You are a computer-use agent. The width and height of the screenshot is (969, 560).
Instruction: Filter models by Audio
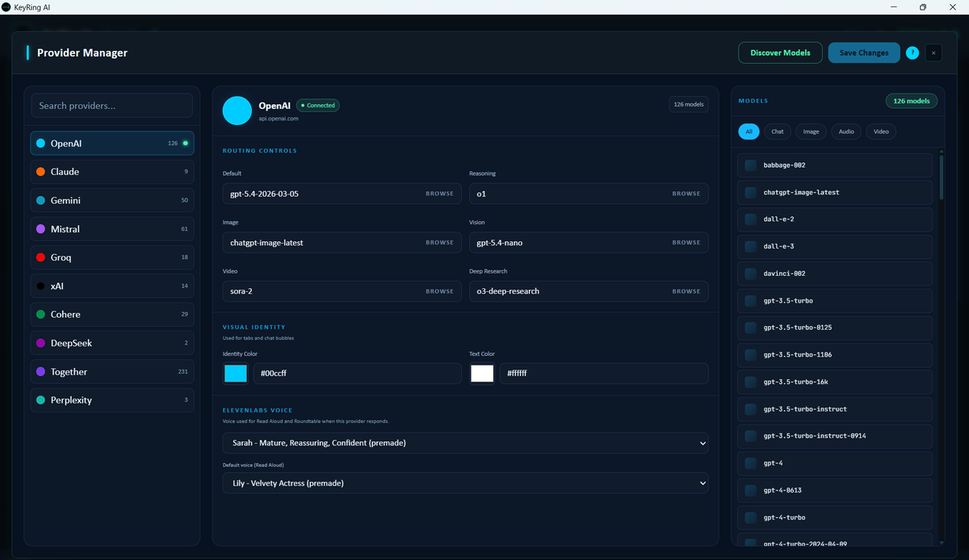point(846,132)
